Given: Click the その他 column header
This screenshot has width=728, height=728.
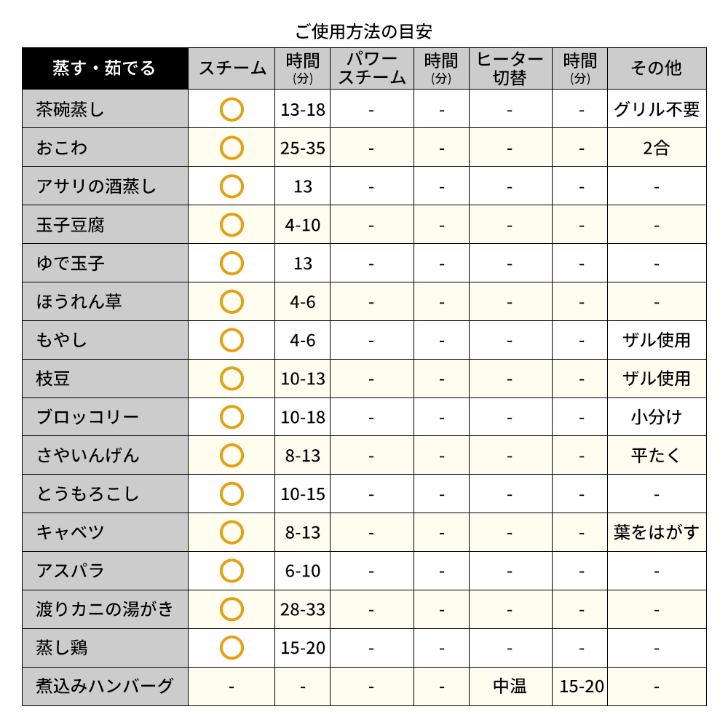Looking at the screenshot, I should [657, 68].
